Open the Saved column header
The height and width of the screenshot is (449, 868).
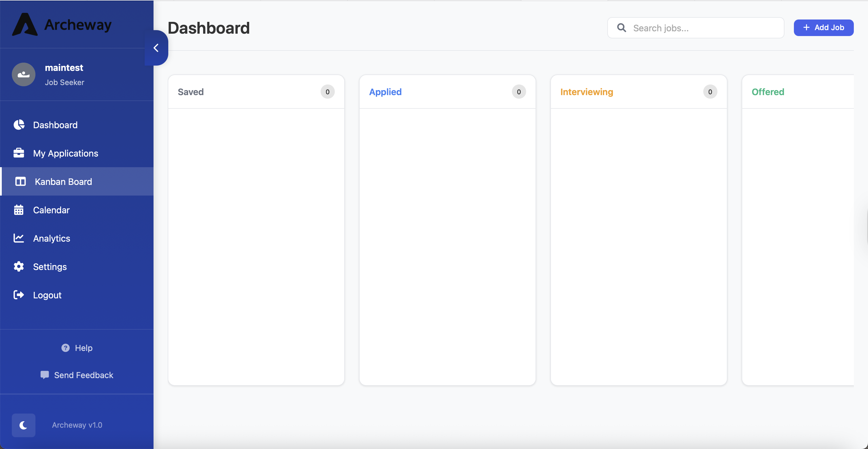click(x=191, y=92)
